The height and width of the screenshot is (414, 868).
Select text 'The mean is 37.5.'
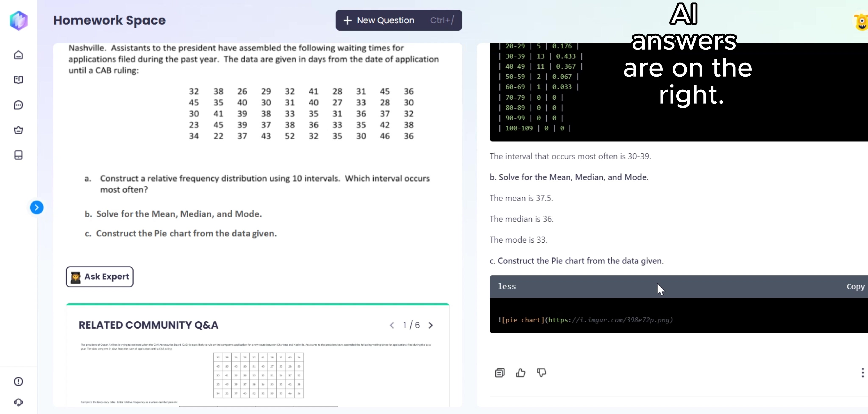[521, 198]
